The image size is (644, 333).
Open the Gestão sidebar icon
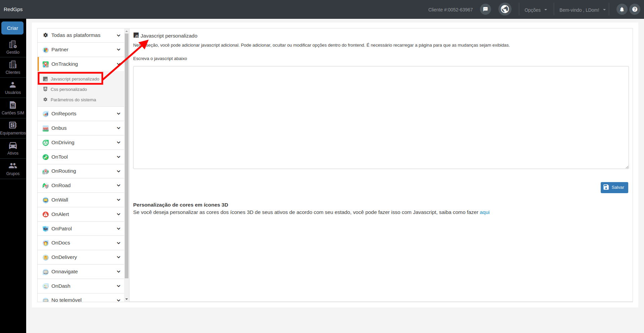tap(13, 47)
